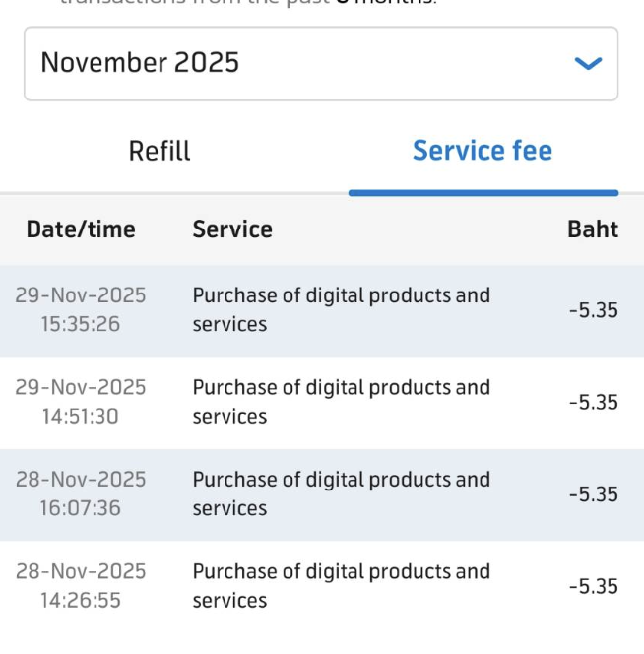Select the 29-Nov-2025 14:51:30 timestamp
Viewport: 644px width, 654px height.
[x=81, y=402]
